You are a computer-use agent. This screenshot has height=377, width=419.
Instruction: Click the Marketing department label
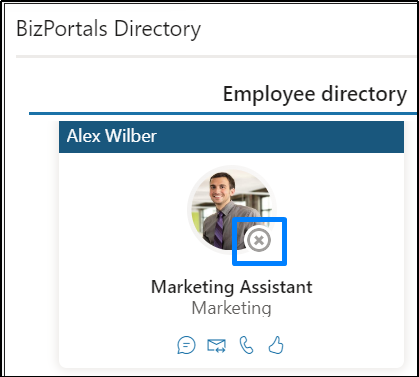(x=232, y=308)
